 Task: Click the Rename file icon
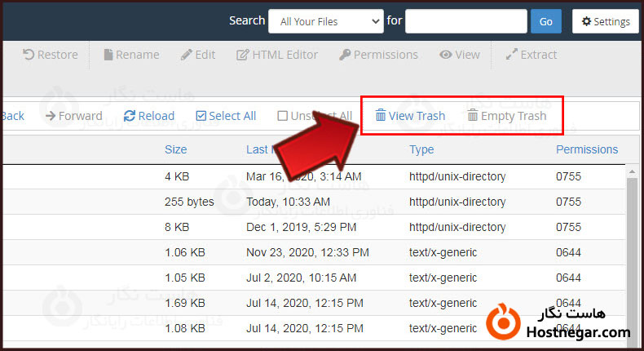pyautogui.click(x=108, y=55)
